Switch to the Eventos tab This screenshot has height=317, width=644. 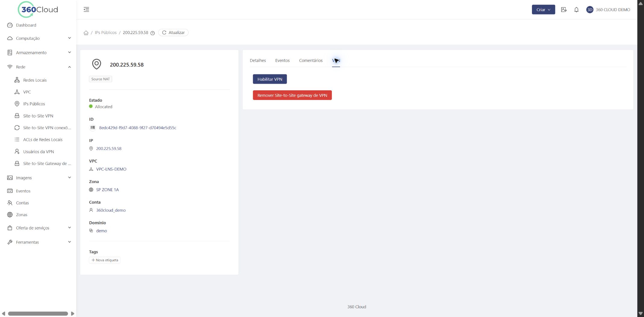[282, 61]
